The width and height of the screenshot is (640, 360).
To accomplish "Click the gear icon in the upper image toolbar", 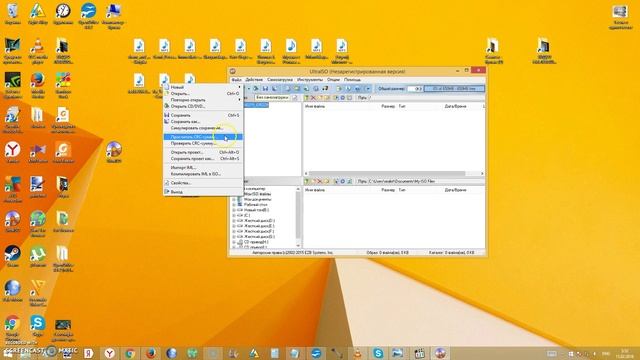I will tap(342, 98).
